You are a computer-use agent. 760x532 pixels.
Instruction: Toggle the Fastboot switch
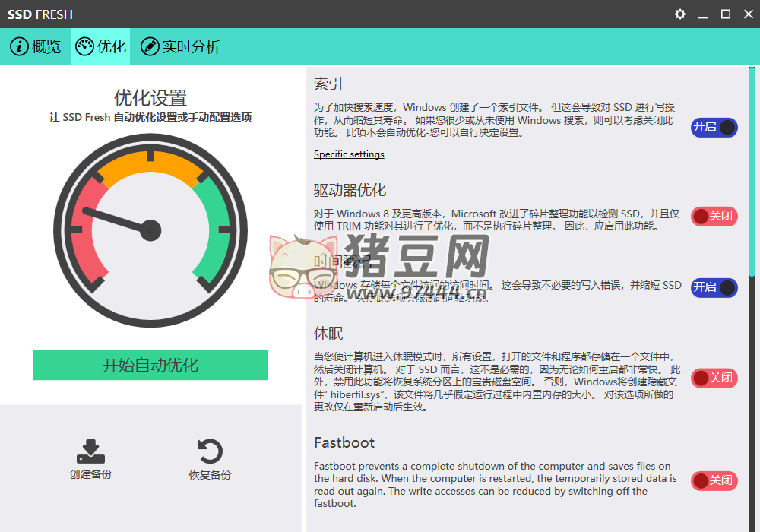[x=714, y=480]
